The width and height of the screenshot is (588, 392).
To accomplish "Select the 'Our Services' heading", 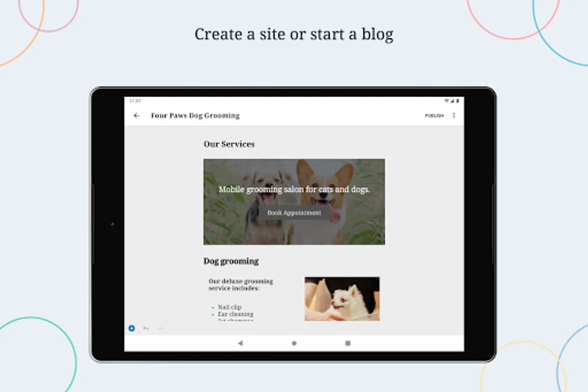I will pyautogui.click(x=229, y=144).
